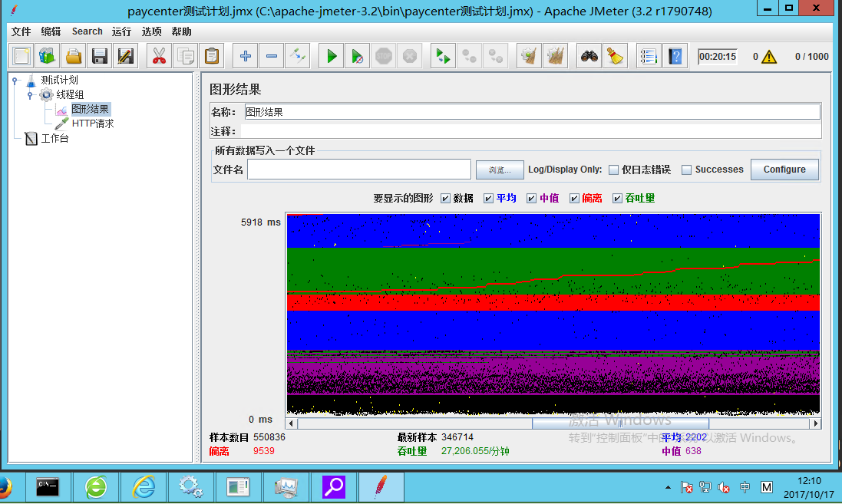Open Internet Explorer from the taskbar
Screen dimensions: 842x504
(x=144, y=487)
